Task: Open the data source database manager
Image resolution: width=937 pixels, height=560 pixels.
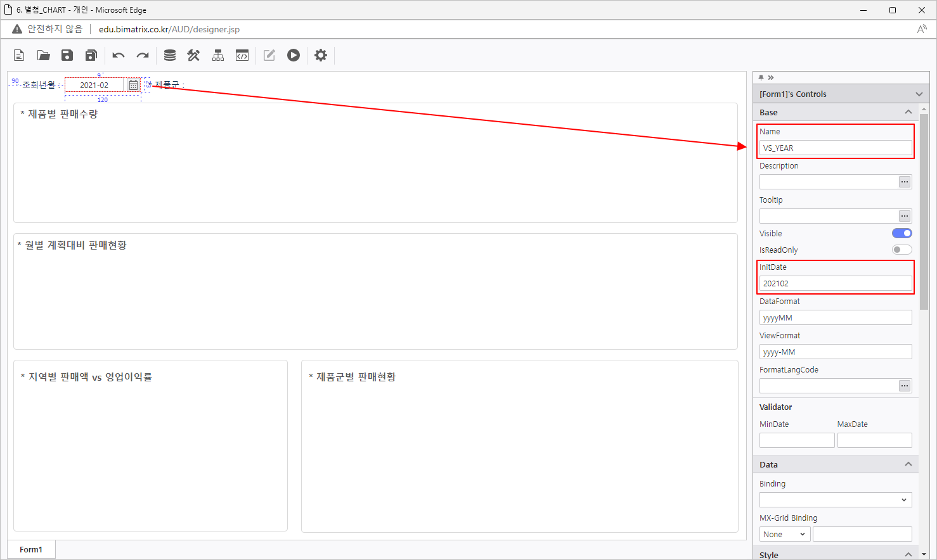Action: coord(170,55)
